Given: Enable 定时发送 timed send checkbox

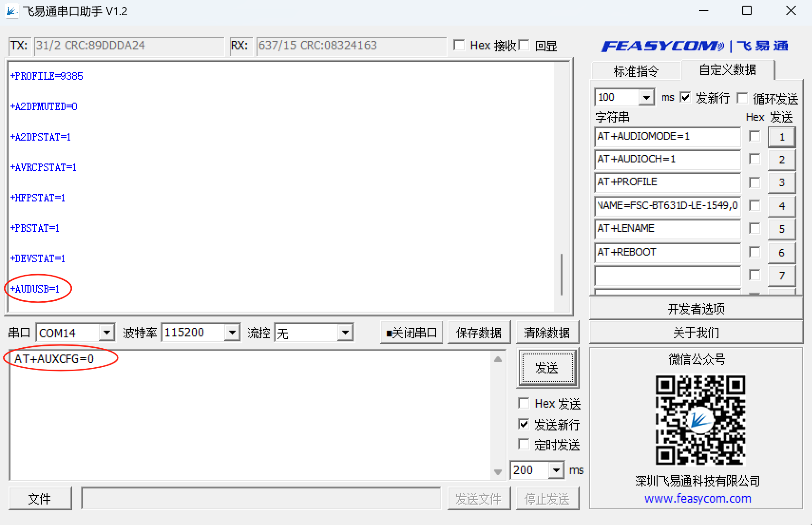Looking at the screenshot, I should (524, 444).
